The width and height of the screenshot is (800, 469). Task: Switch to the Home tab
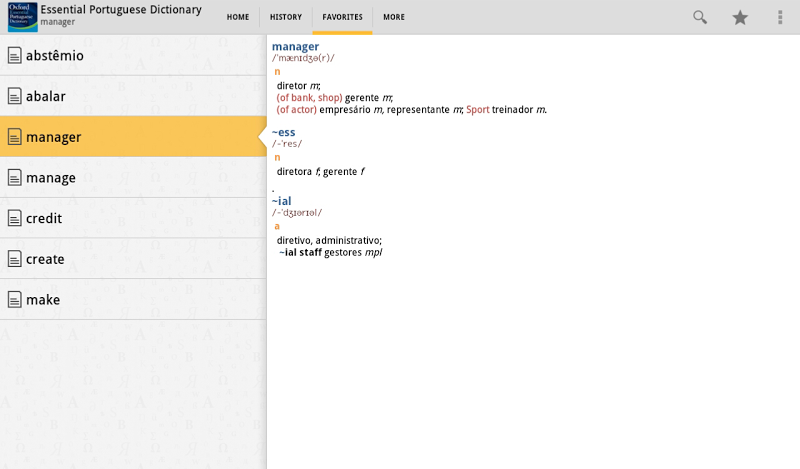[238, 17]
